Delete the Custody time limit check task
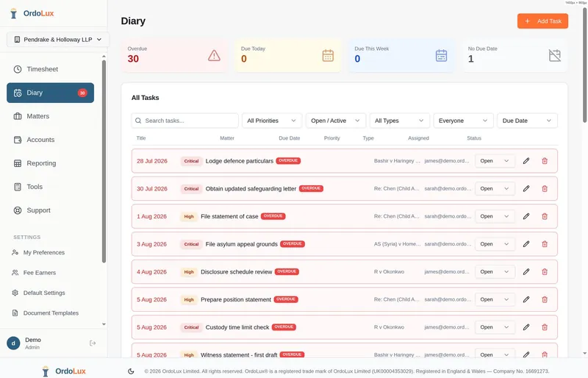 [x=545, y=327]
